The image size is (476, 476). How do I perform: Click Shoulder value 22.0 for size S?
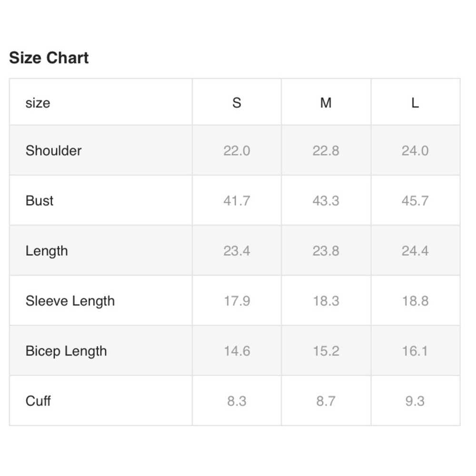point(237,150)
